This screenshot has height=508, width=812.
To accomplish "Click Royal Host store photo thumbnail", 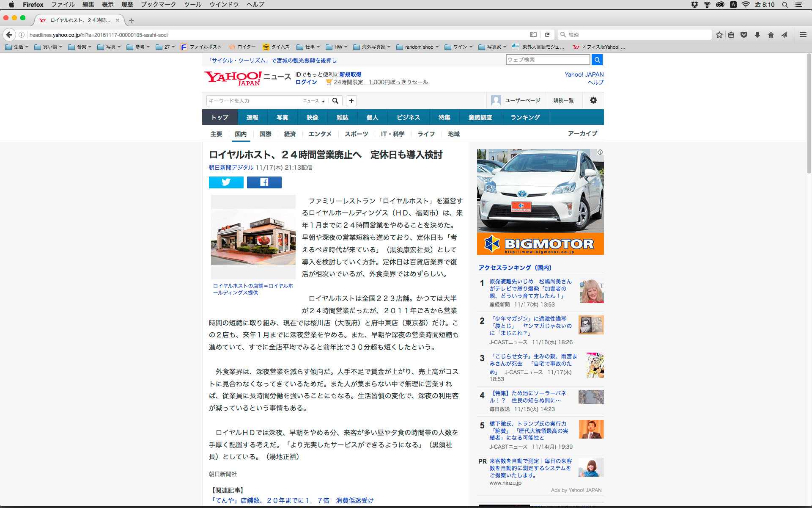I will [x=253, y=237].
